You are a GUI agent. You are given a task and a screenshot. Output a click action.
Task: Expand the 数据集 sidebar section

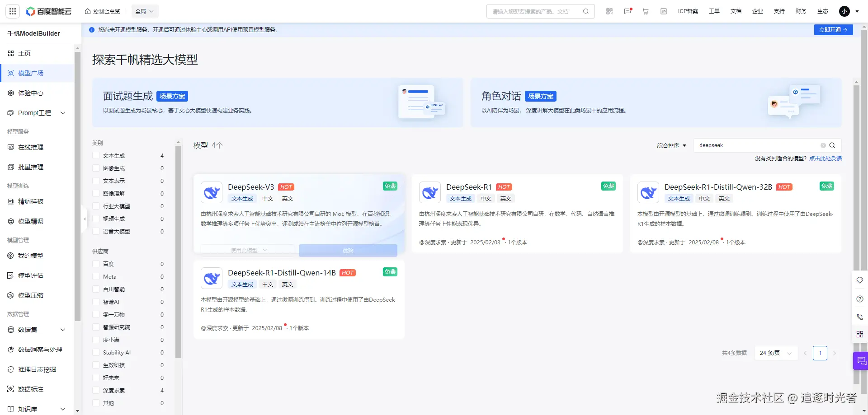point(63,330)
